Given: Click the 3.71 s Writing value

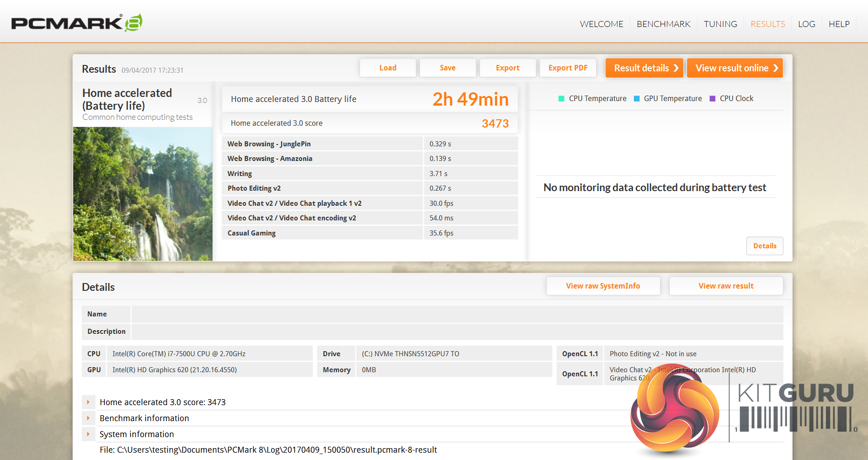Looking at the screenshot, I should (438, 174).
